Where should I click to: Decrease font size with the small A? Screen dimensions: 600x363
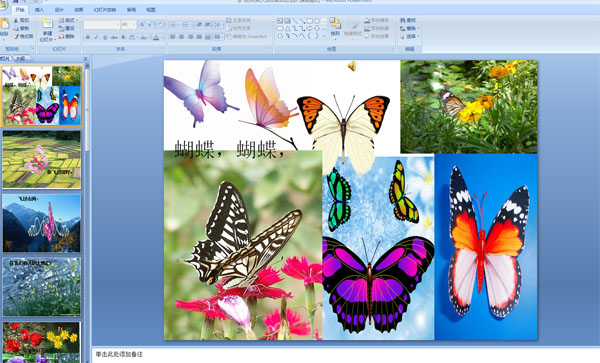(150, 25)
